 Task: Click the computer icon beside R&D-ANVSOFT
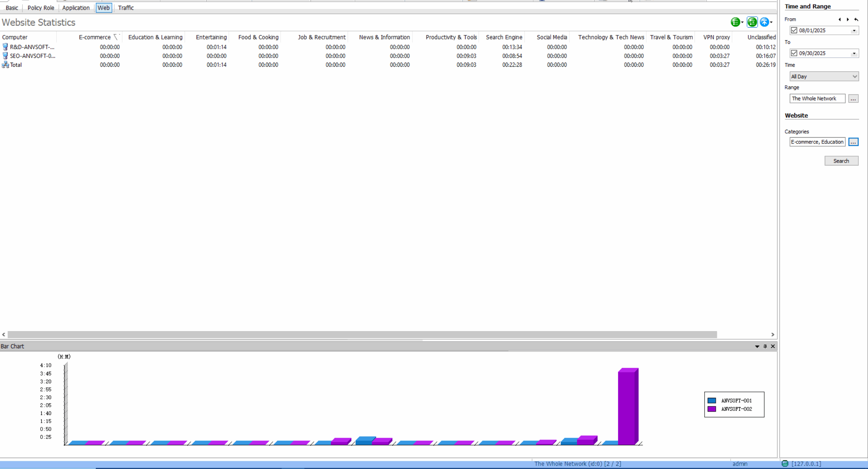(x=5, y=47)
